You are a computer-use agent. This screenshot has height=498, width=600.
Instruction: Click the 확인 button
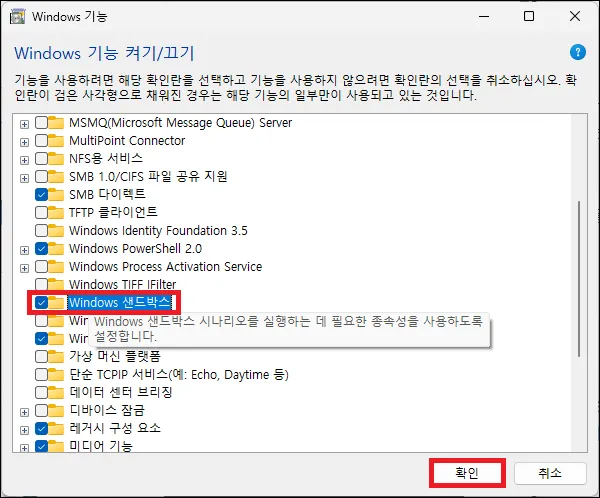[x=467, y=473]
